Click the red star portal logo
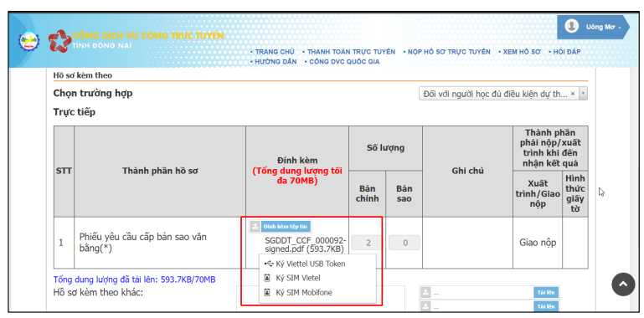 click(x=59, y=41)
